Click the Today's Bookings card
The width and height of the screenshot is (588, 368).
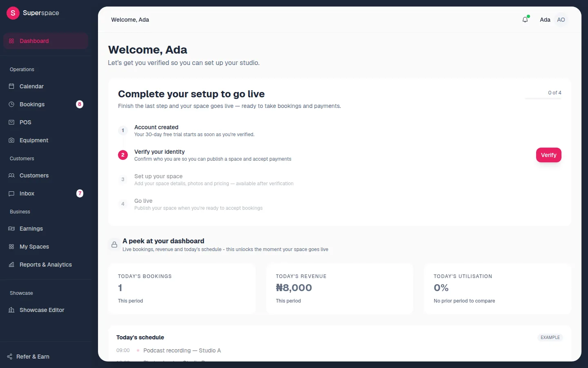(x=182, y=289)
